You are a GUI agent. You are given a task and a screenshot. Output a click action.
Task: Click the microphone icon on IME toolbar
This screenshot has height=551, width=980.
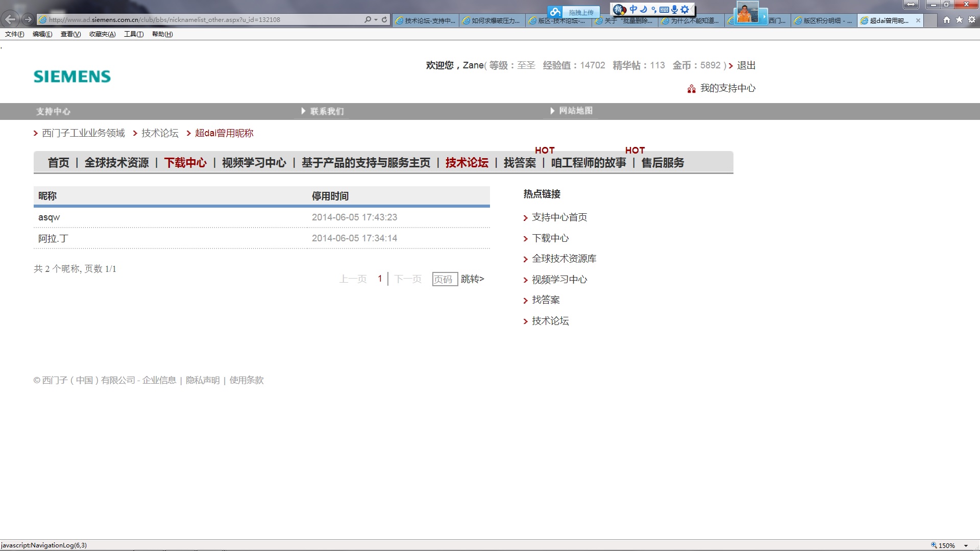click(x=674, y=9)
